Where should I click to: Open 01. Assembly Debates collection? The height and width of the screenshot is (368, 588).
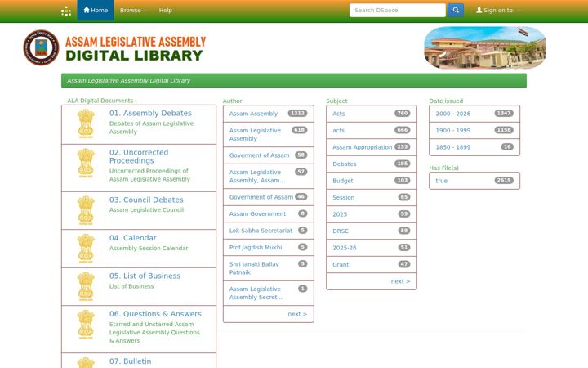tap(150, 113)
